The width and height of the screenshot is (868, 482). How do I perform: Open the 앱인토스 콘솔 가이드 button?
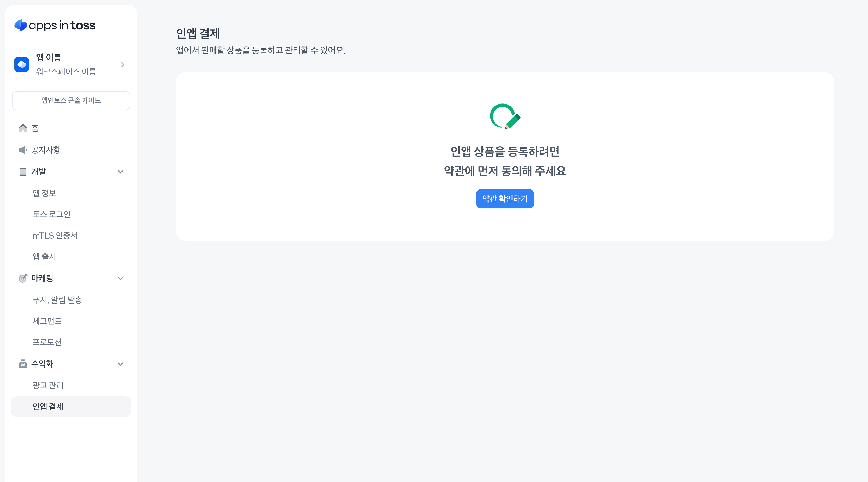tap(71, 100)
